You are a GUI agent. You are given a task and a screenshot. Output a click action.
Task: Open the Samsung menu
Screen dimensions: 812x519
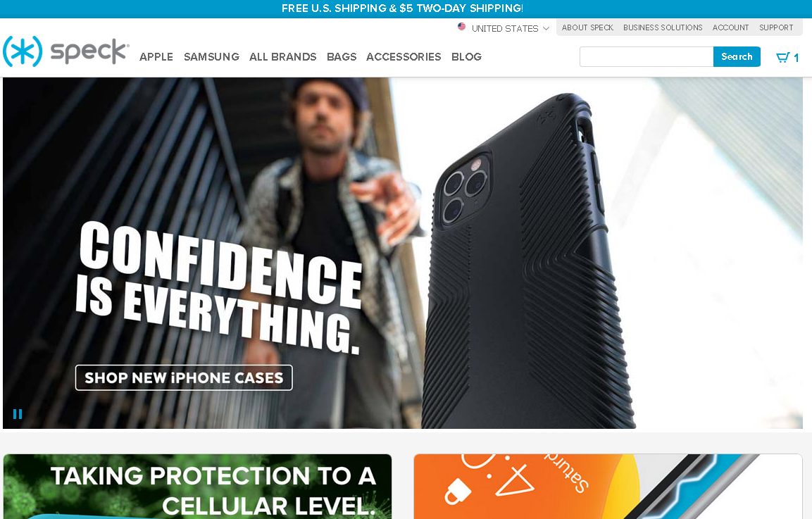tap(211, 57)
